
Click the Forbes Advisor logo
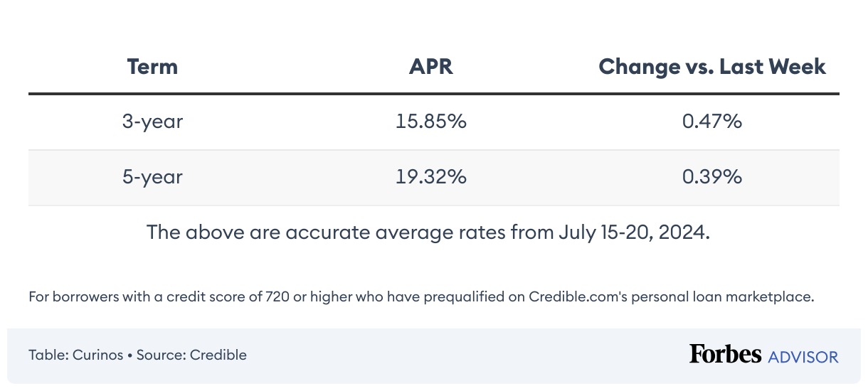tap(763, 355)
